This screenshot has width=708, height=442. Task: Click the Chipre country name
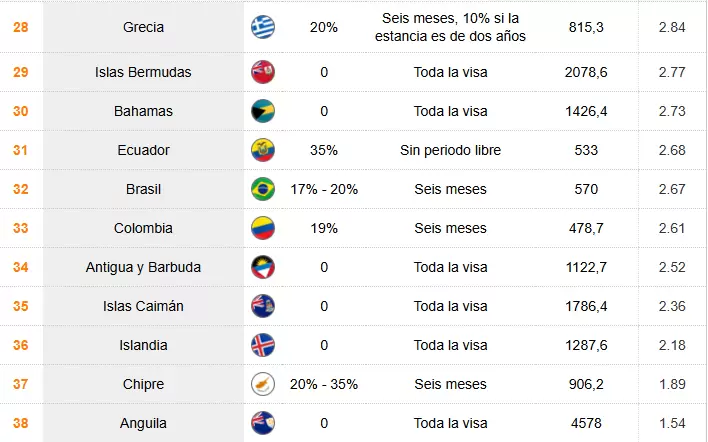point(143,384)
